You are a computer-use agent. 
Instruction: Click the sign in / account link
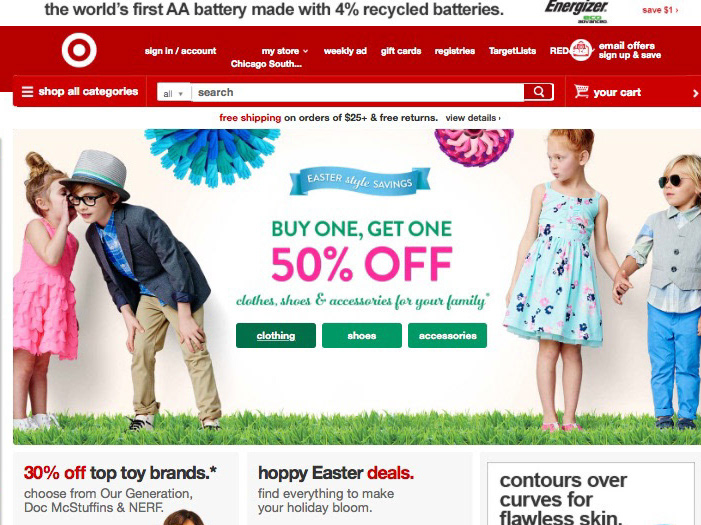click(x=180, y=51)
